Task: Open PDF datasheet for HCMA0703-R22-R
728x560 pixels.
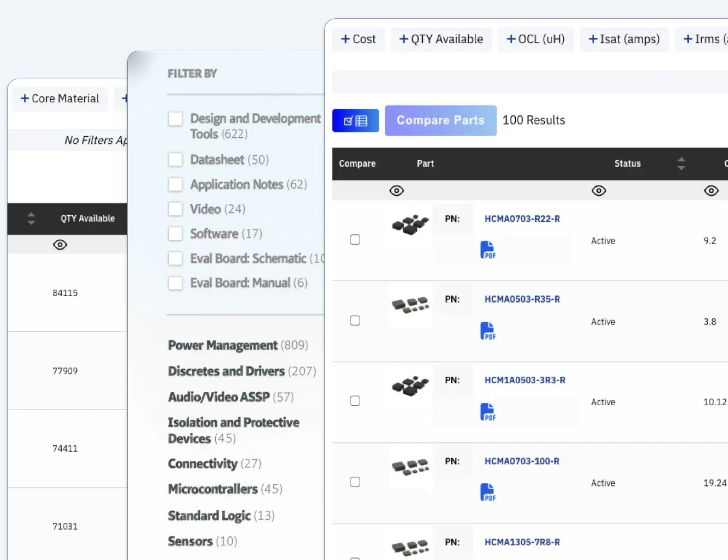Action: [488, 250]
